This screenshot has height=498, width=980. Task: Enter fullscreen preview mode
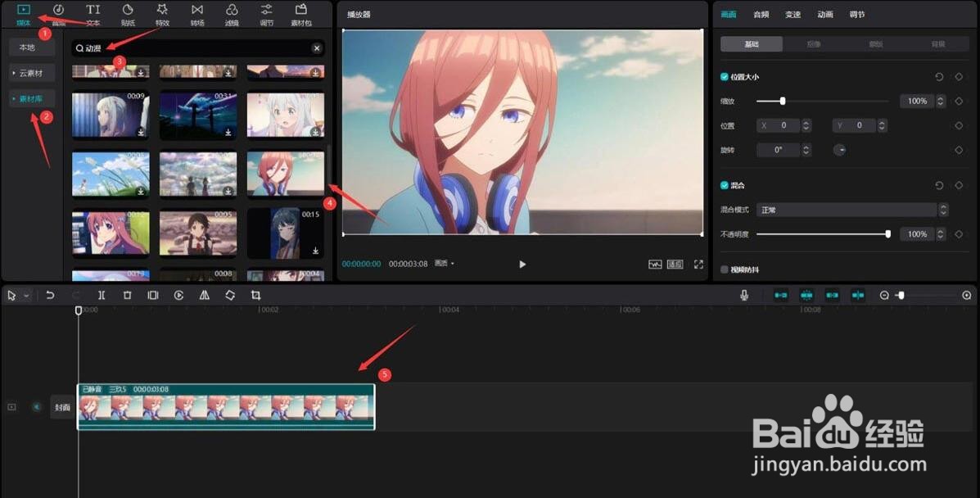point(698,264)
